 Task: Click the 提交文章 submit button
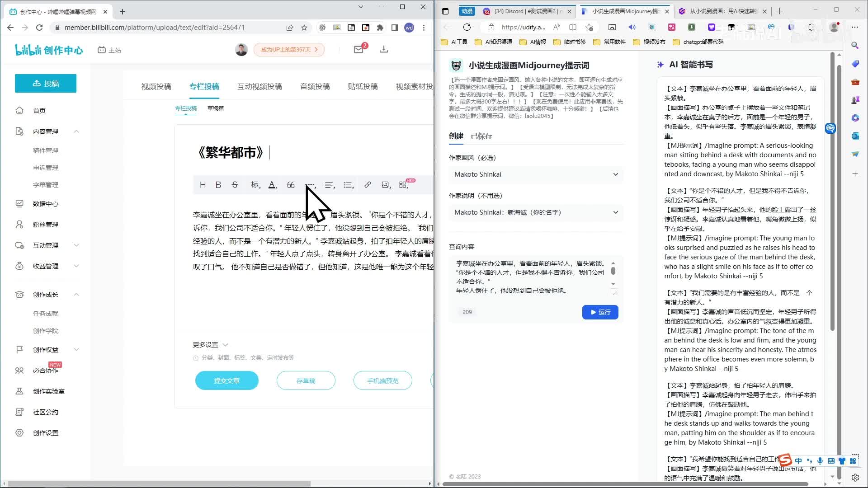tap(226, 381)
